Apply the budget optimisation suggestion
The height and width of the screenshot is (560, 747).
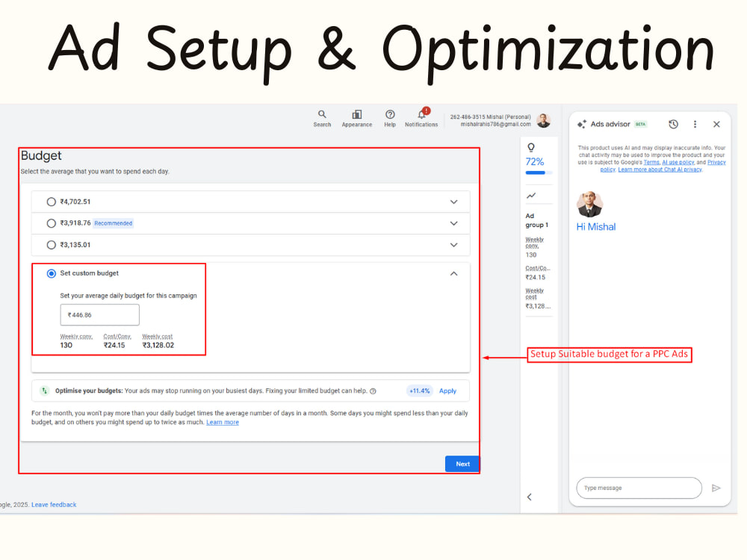(447, 391)
